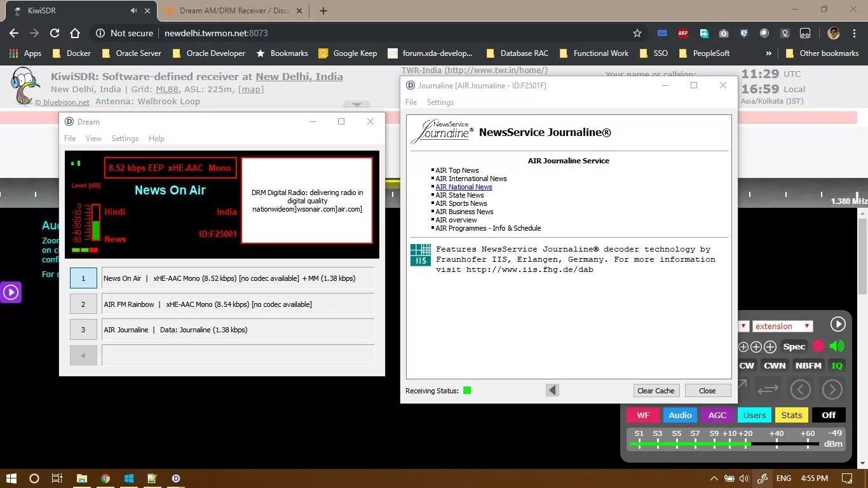Reload the page

[55, 33]
